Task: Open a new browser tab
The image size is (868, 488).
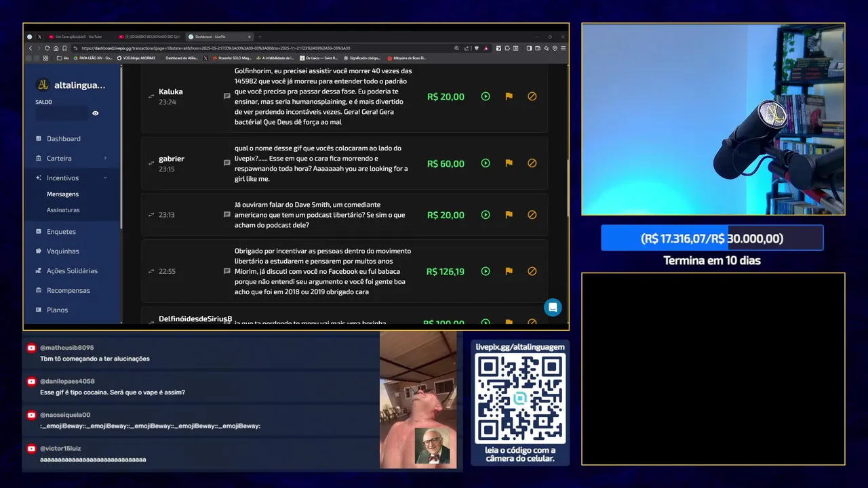Action: coord(260,37)
